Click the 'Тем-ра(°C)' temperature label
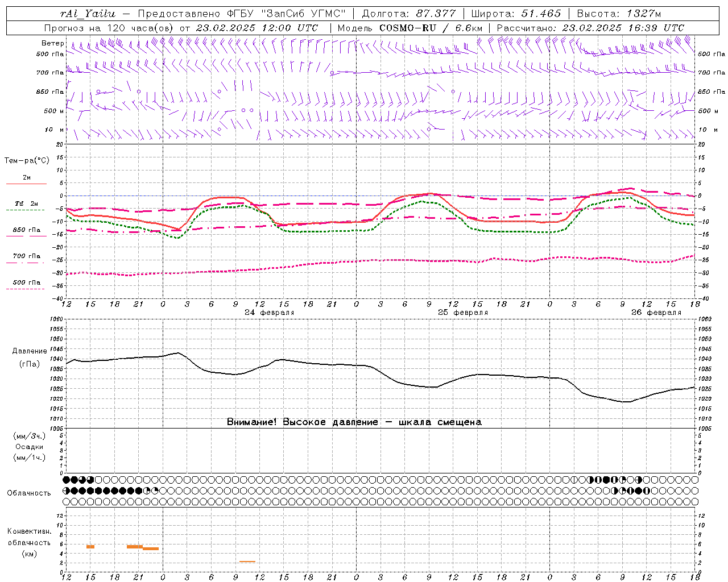 pos(27,161)
